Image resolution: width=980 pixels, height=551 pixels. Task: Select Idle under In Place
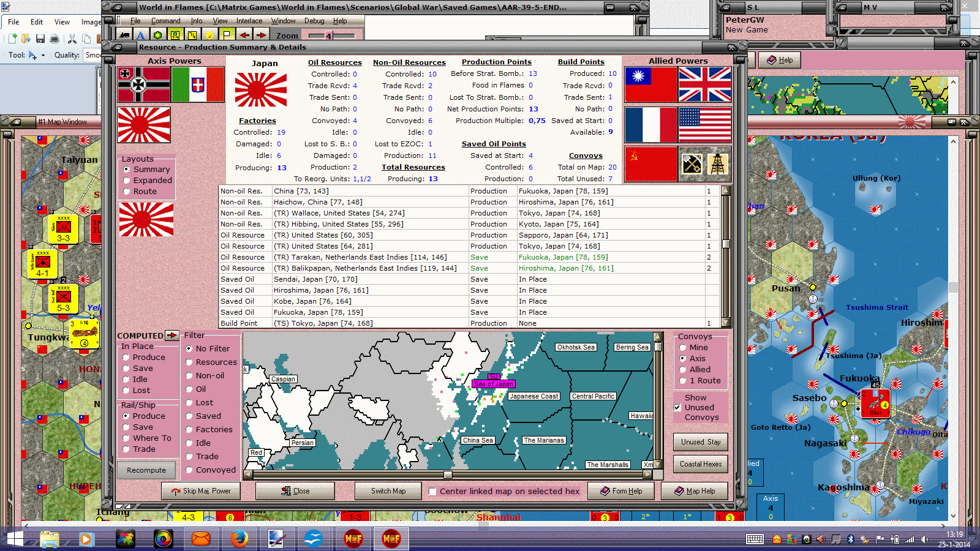tap(135, 380)
